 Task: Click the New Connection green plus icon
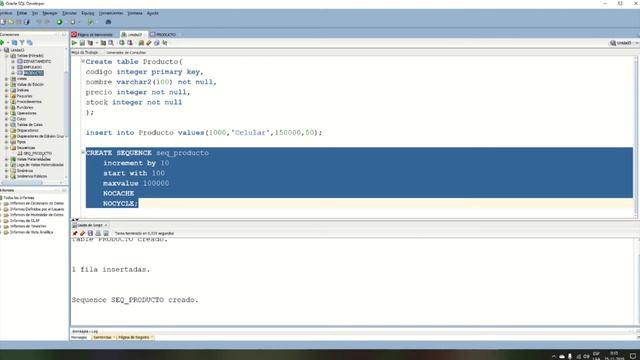[2, 42]
